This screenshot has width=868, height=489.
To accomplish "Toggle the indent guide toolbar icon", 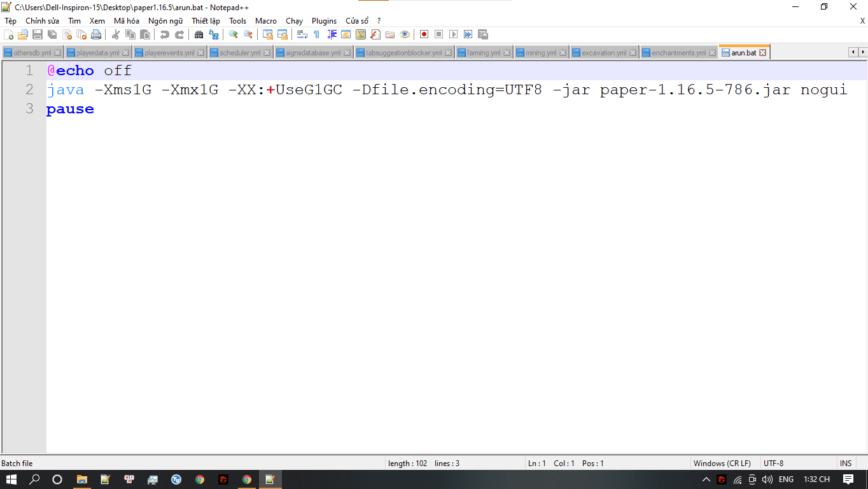I will [x=332, y=34].
